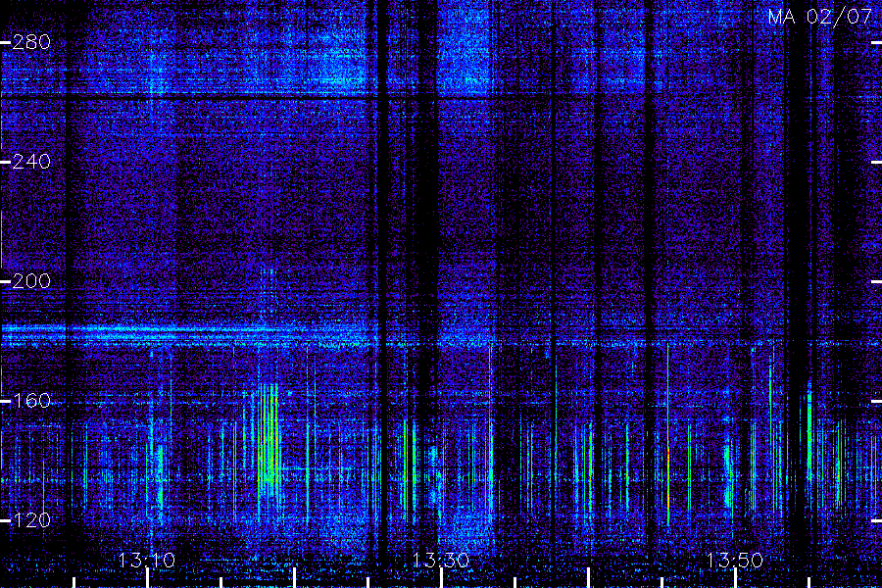The height and width of the screenshot is (588, 882).
Task: Click the 280 frequency axis label
Action: point(31,42)
